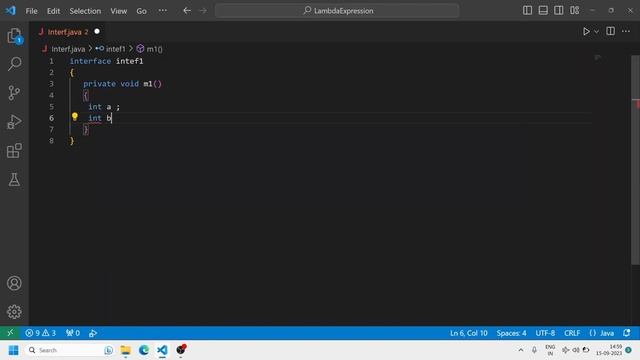Open the run options dropdown arrow
The height and width of the screenshot is (360, 640).
596,31
